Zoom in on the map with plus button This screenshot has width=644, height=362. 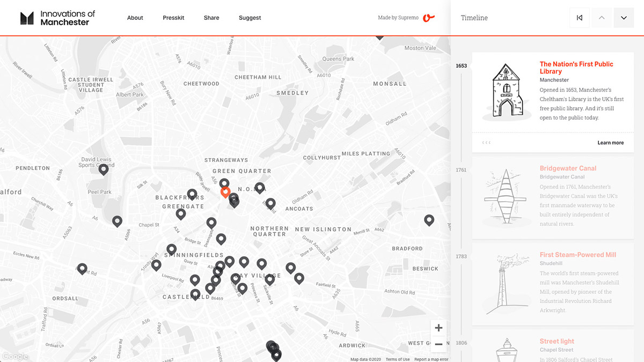[438, 328]
